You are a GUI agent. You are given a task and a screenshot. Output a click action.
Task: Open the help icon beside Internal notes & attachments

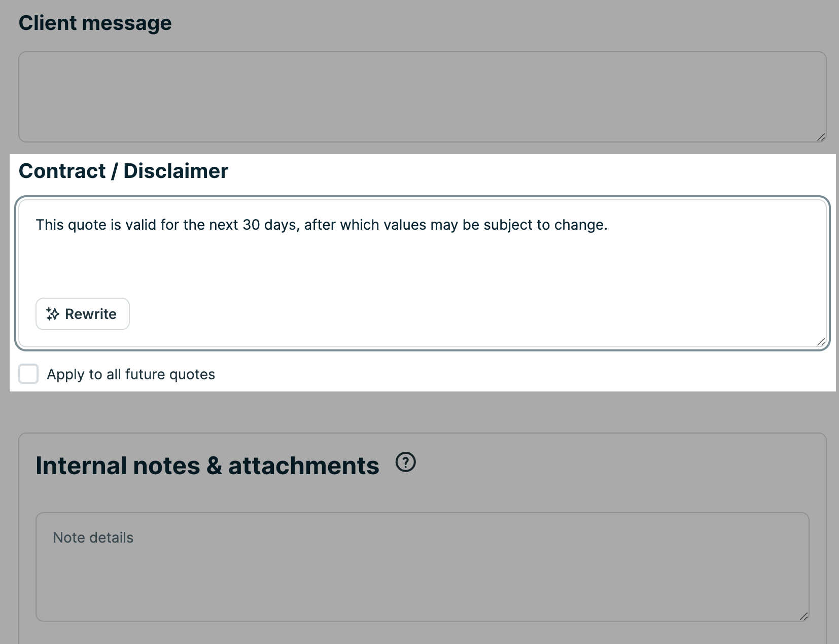click(x=405, y=463)
